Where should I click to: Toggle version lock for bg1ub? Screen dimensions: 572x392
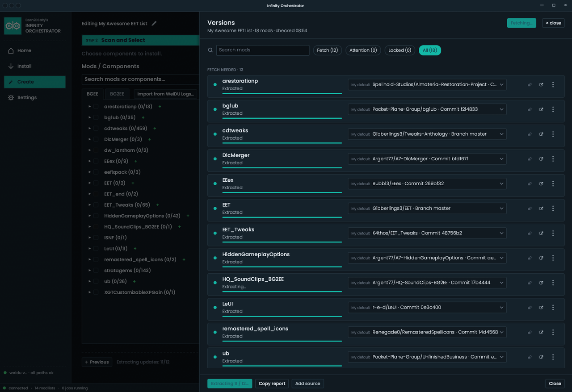530,109
